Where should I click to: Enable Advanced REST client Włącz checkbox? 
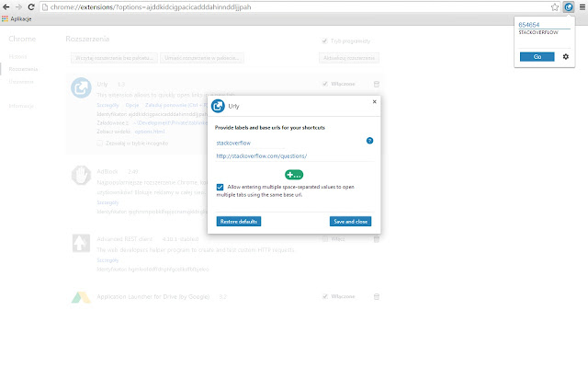(325, 239)
